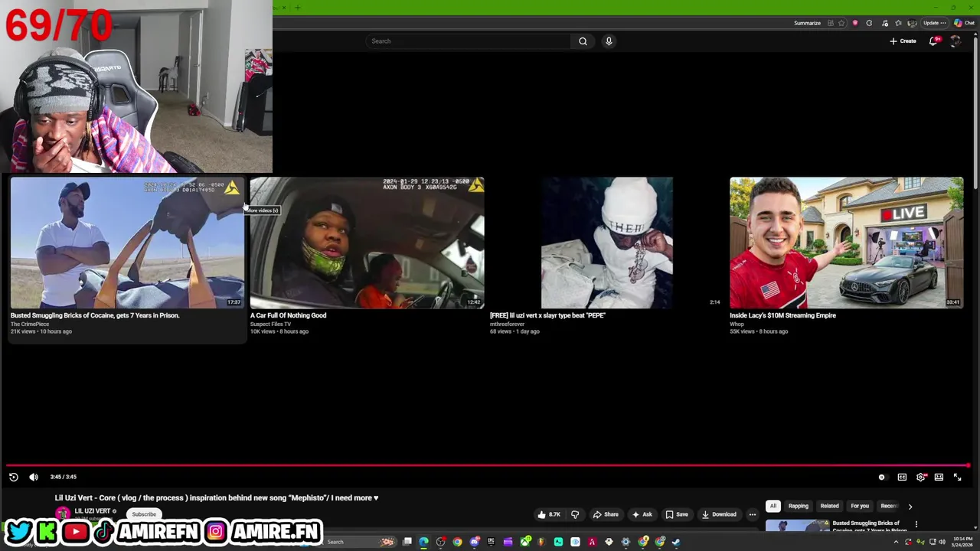The width and height of the screenshot is (980, 551).
Task: Open the YouTube notifications bell
Action: (x=933, y=41)
